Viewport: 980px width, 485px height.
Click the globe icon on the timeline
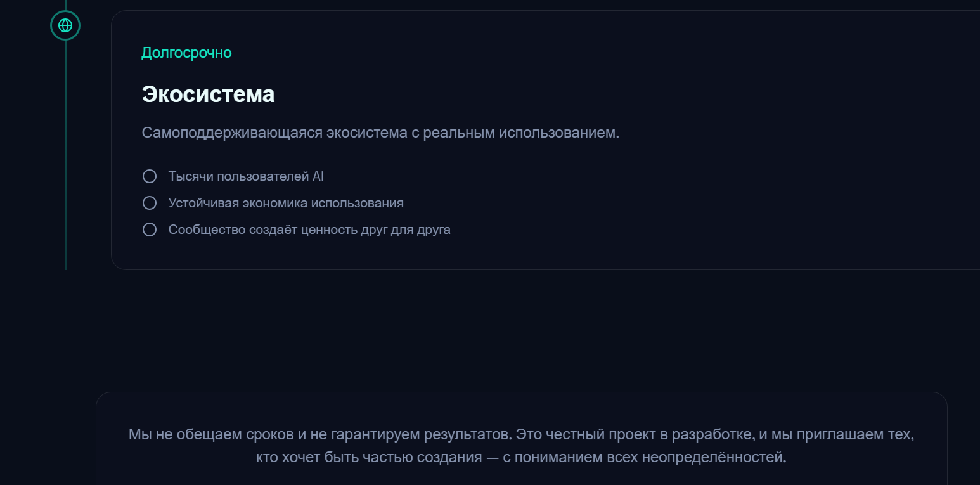click(x=65, y=25)
